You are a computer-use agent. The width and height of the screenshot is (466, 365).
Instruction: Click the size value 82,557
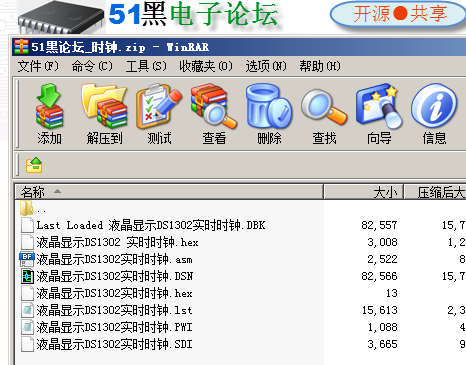pyautogui.click(x=379, y=225)
